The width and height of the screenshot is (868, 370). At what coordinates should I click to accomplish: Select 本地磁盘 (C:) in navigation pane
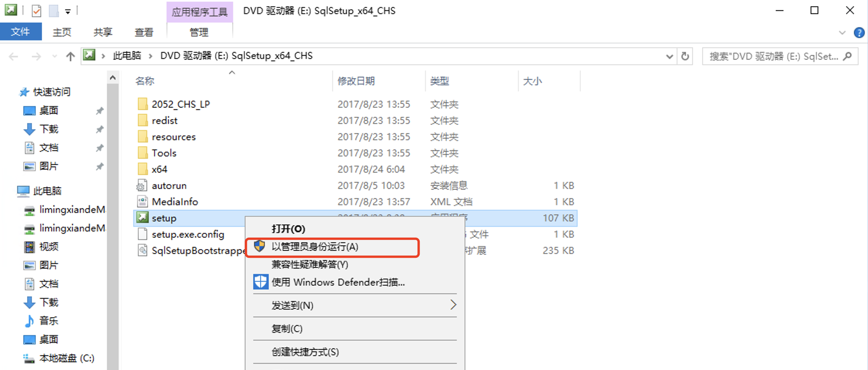(67, 358)
